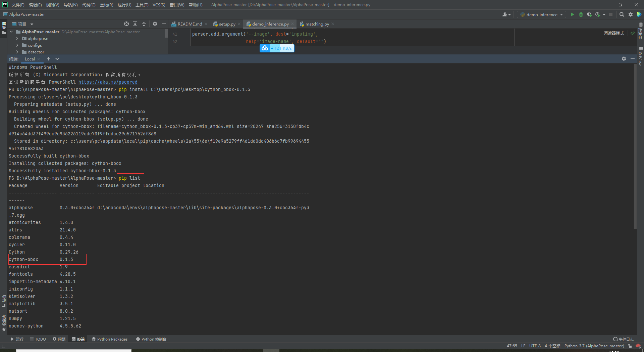Image resolution: width=644 pixels, height=352 pixels.
Task: Collapse the AlphaPose-master root folder
Action: click(x=11, y=32)
